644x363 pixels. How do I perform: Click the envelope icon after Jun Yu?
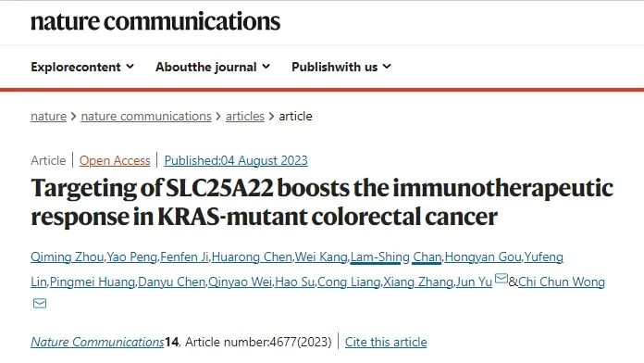tap(502, 279)
